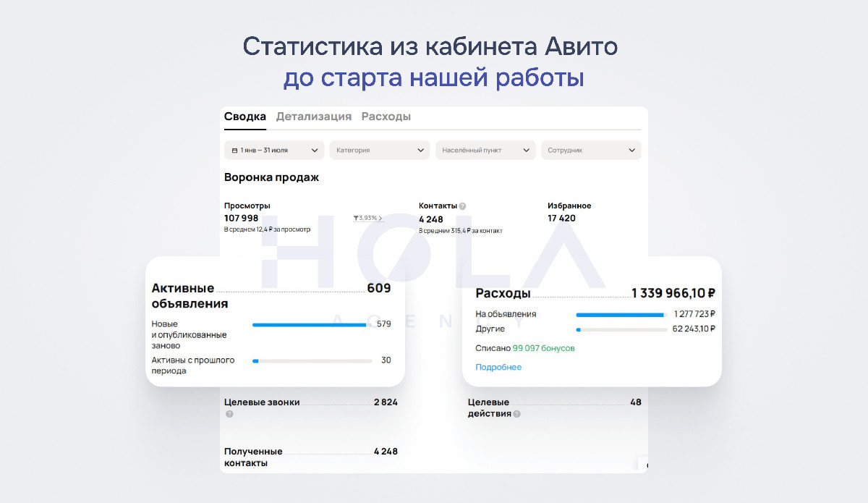
Task: Click the info icon next to Контакты
Action: (462, 206)
